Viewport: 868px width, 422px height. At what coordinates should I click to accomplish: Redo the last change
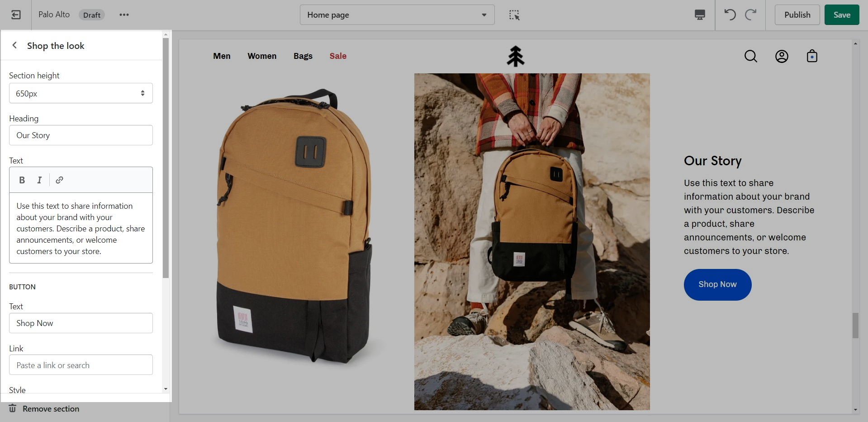click(x=751, y=15)
